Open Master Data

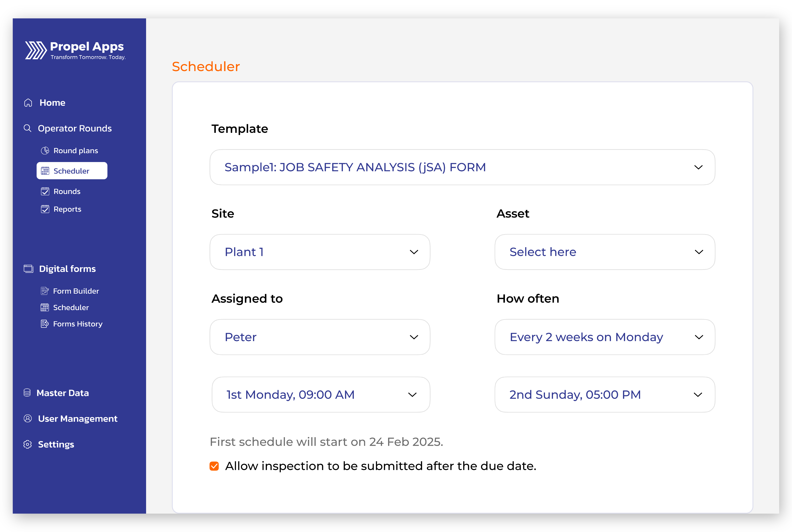pos(63,393)
